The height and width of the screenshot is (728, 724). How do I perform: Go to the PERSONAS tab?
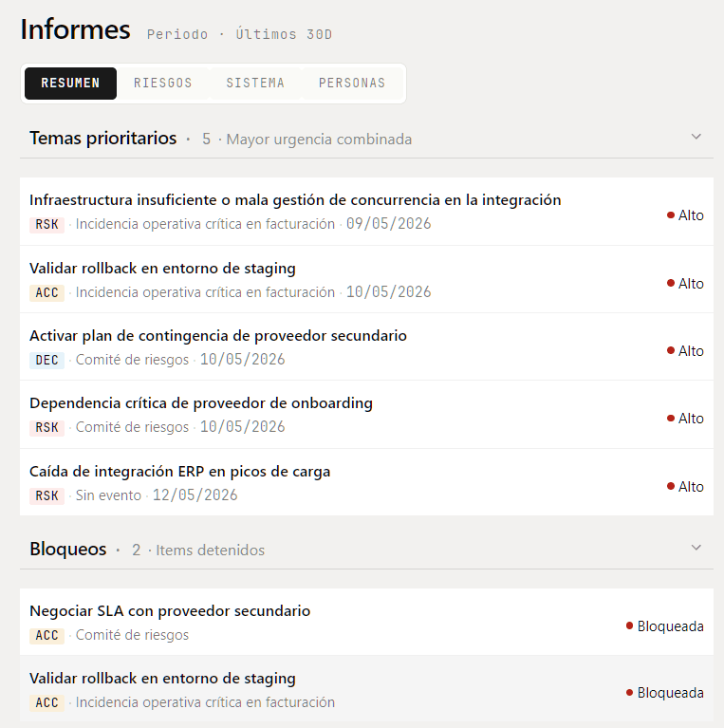(x=352, y=84)
